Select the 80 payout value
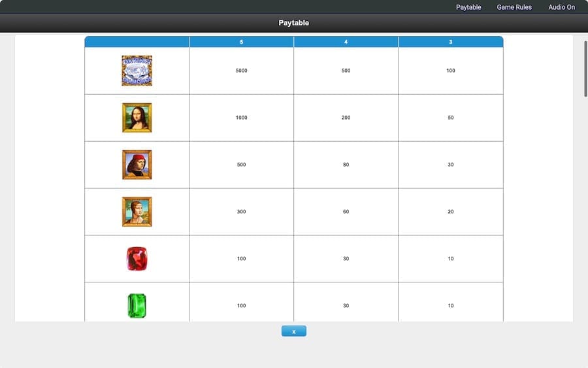 coord(346,165)
